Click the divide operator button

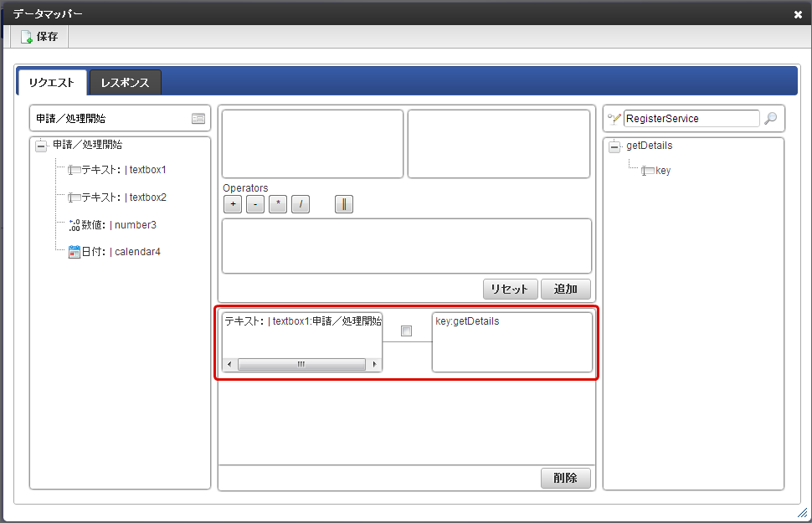tap(301, 204)
